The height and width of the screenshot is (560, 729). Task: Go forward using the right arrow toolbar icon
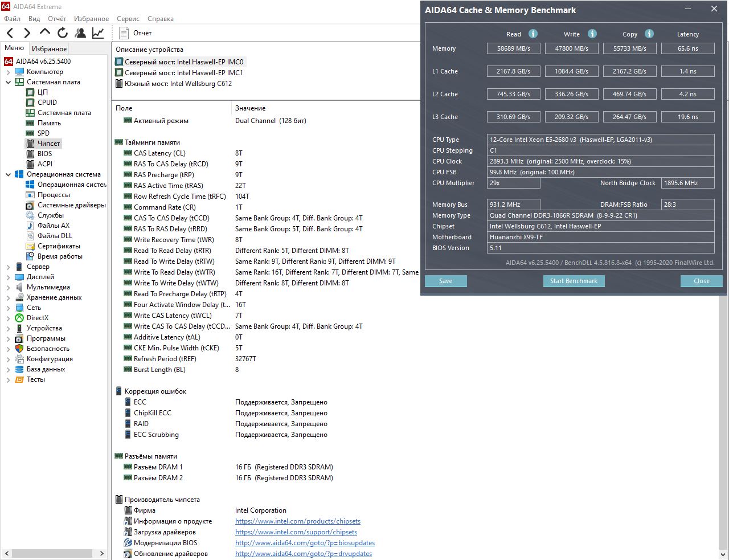(27, 33)
